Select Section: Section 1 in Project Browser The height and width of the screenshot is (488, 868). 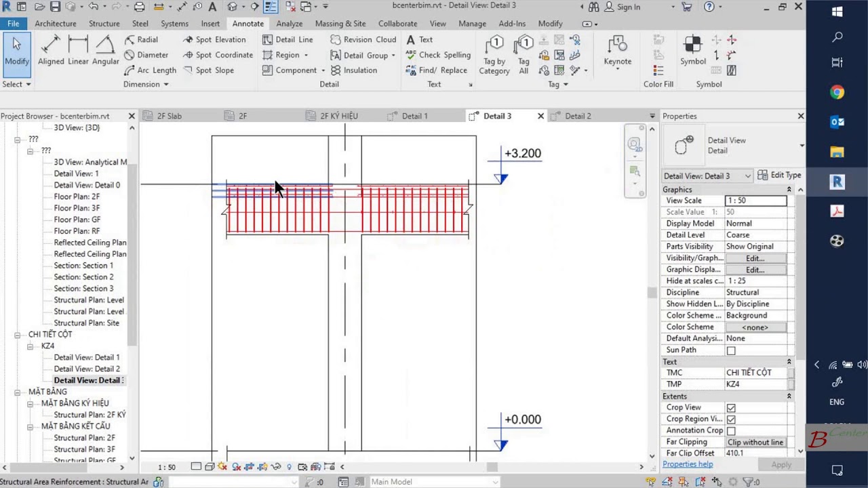coord(83,266)
